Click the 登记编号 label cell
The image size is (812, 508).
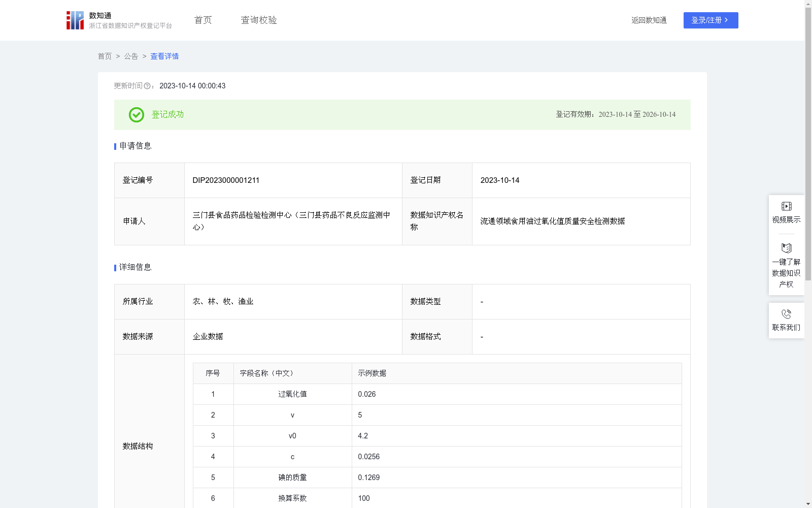[149, 180]
